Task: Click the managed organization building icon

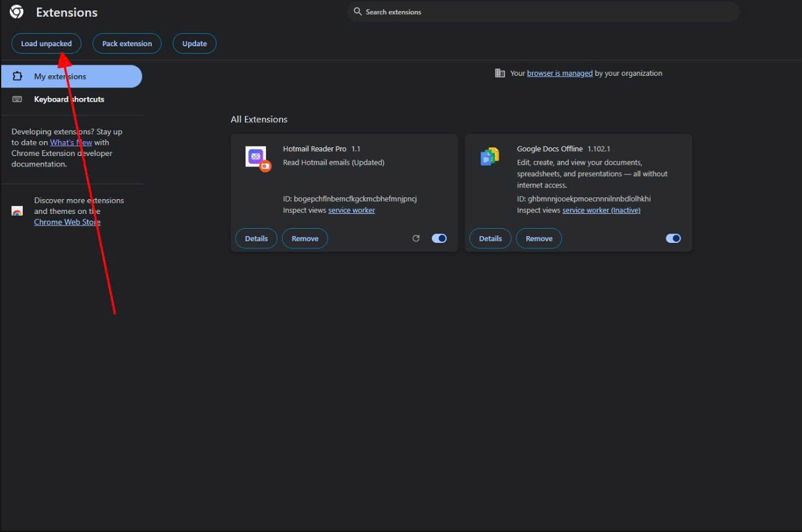Action: tap(500, 73)
